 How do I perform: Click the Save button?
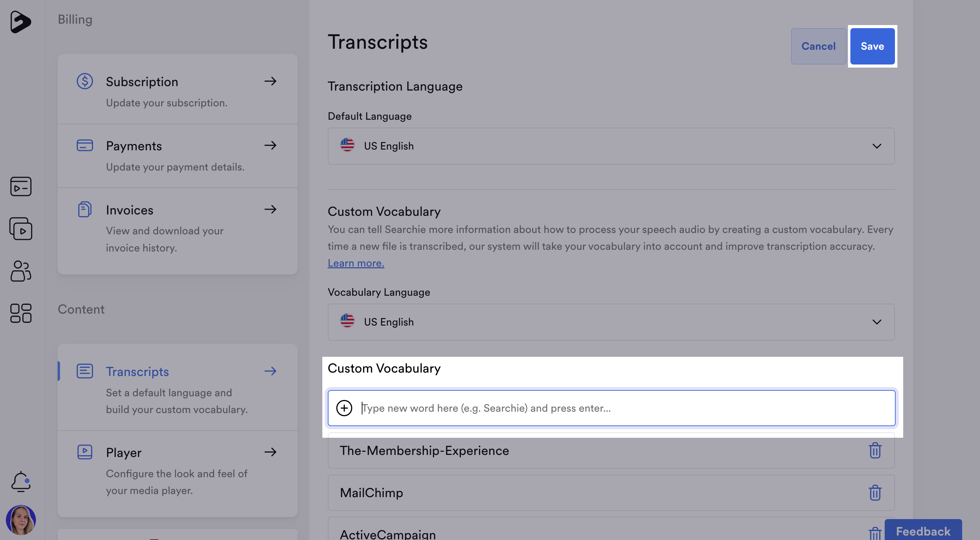coord(872,46)
